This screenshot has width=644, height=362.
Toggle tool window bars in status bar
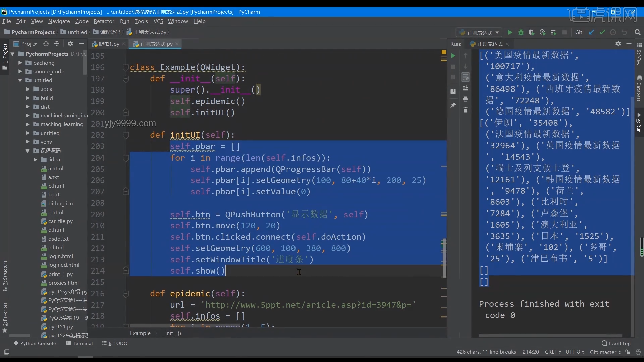(x=7, y=352)
